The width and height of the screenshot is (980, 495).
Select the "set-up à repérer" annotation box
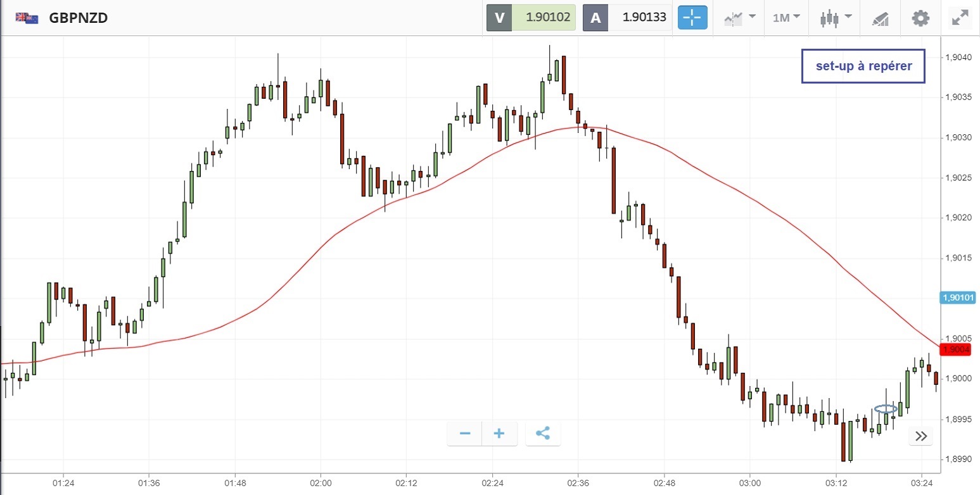click(863, 66)
